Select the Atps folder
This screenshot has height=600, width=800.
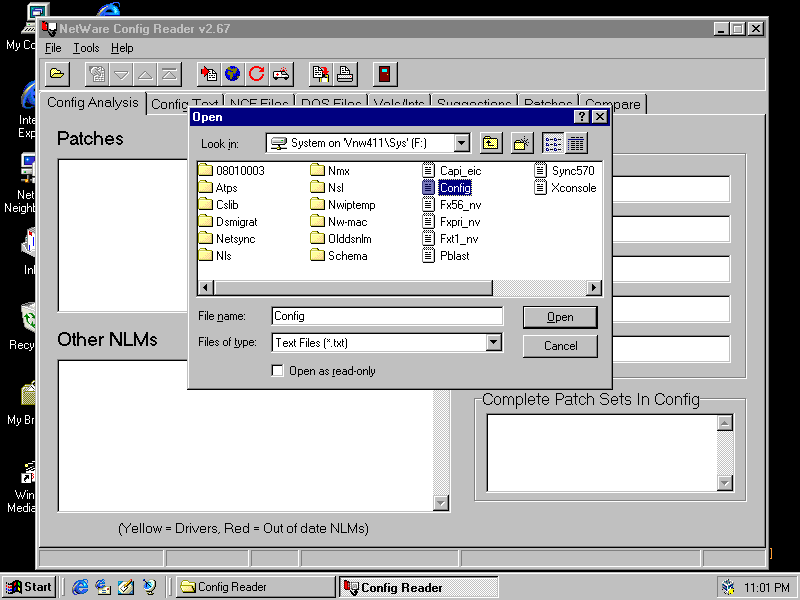(218, 188)
